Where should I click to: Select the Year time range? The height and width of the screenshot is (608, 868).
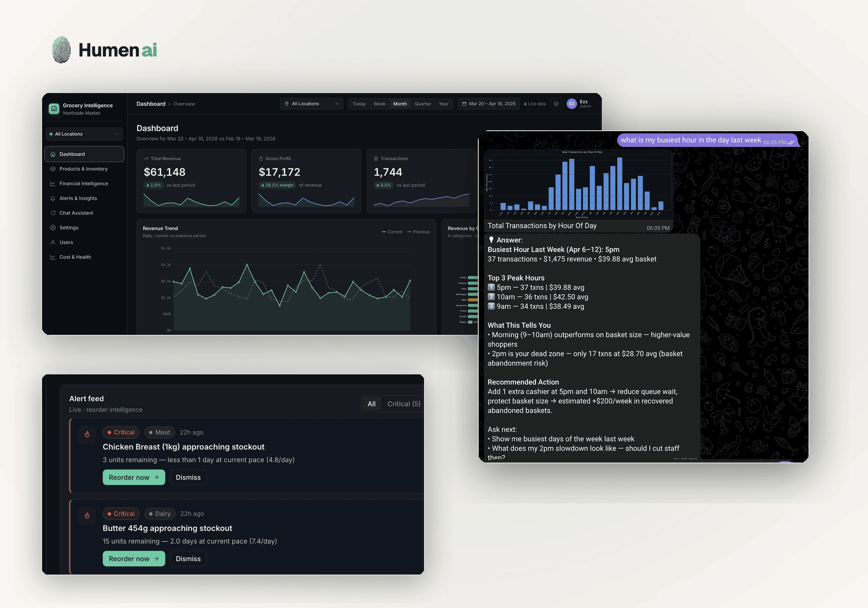pos(444,104)
